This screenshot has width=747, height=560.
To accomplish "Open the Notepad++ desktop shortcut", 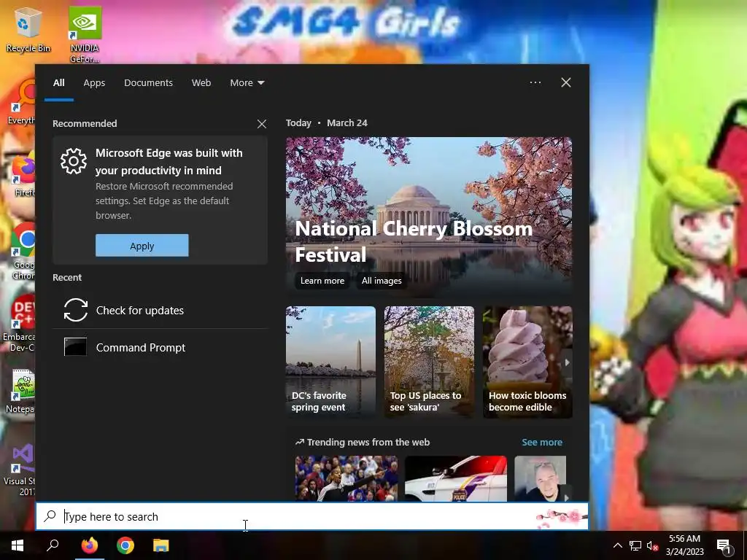I will pos(21,392).
